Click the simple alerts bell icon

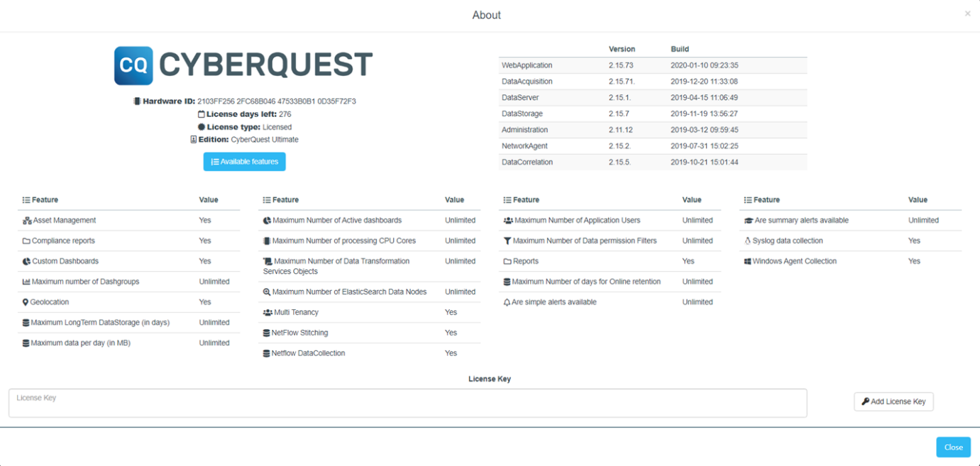point(507,302)
